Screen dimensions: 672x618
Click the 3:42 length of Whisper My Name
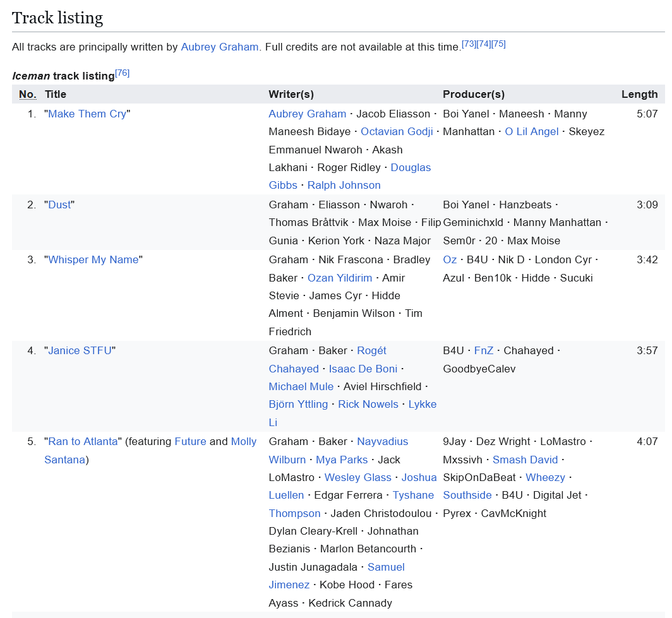(x=647, y=259)
